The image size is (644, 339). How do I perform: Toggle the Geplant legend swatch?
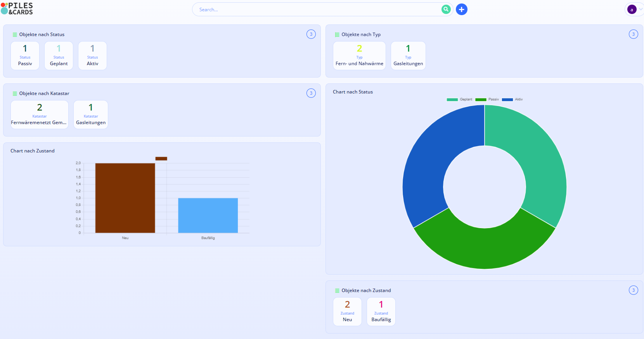pos(452,100)
